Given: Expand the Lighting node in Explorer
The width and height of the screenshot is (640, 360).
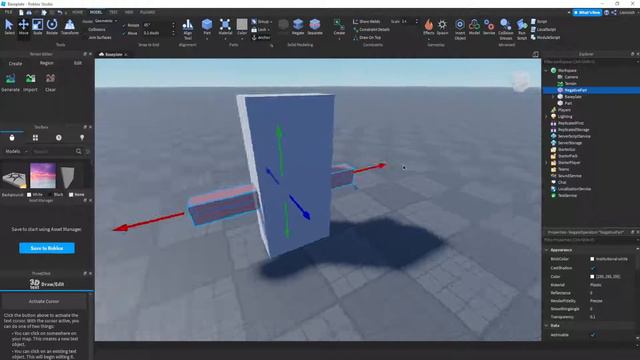Looking at the screenshot, I should pyautogui.click(x=547, y=116).
